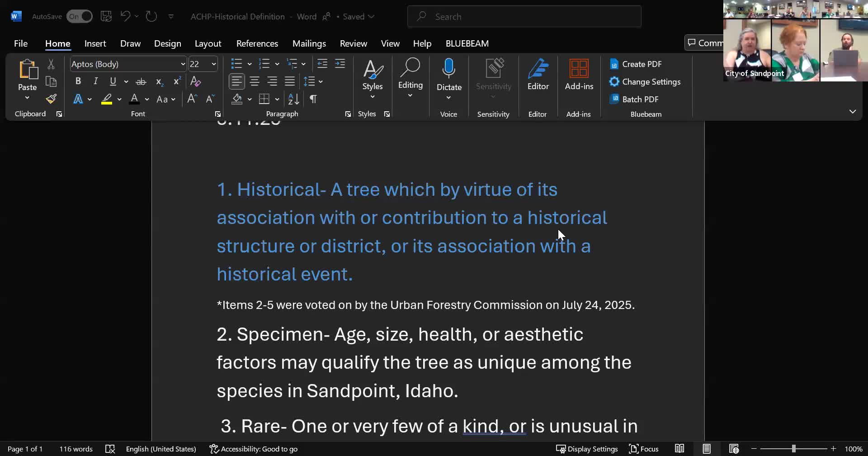Click the 116 words count
The image size is (868, 456).
pos(76,449)
